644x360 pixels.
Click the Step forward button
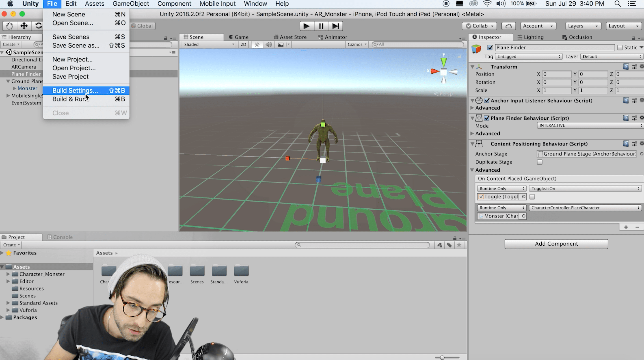pos(335,26)
